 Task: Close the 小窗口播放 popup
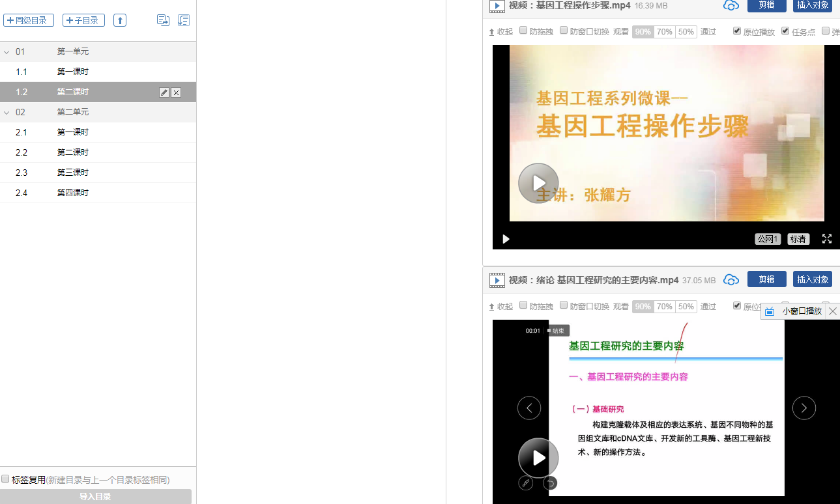832,311
